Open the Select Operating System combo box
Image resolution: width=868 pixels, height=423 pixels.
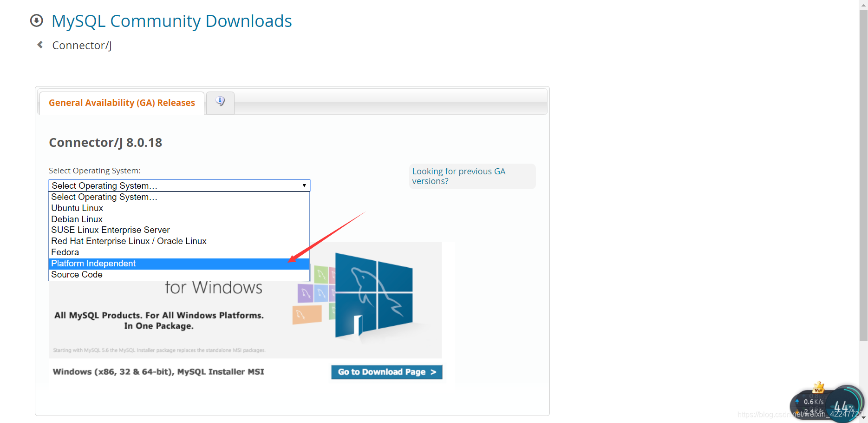coord(179,185)
